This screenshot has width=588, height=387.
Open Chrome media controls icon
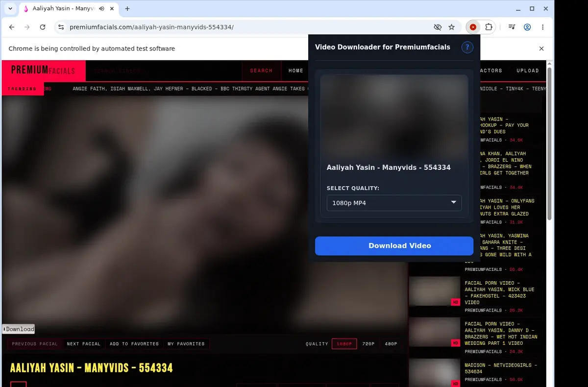(512, 27)
